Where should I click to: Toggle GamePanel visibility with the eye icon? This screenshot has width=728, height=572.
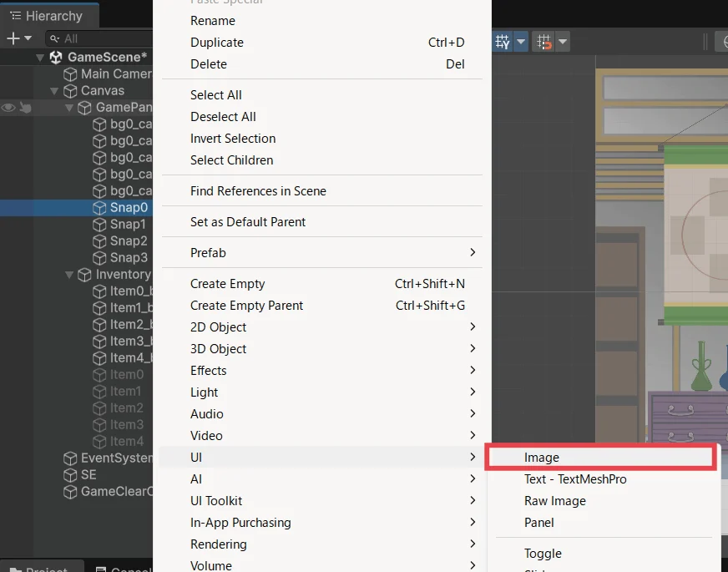(x=8, y=108)
